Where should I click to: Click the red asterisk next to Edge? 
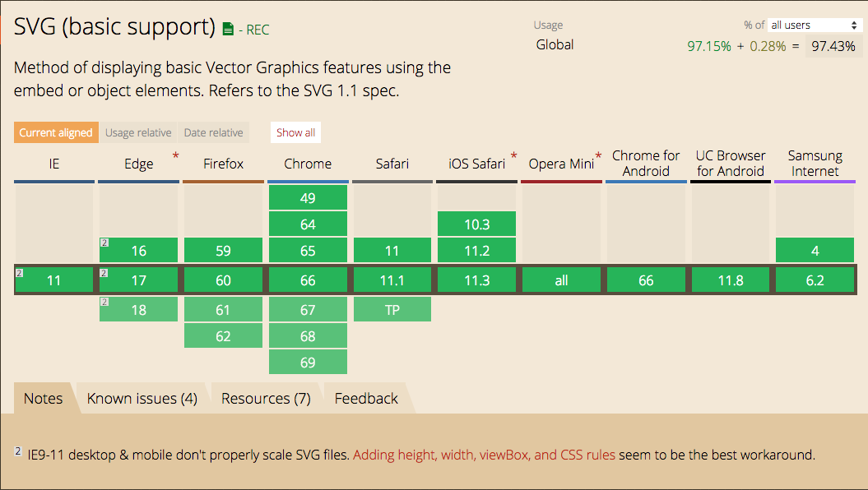[x=175, y=156]
